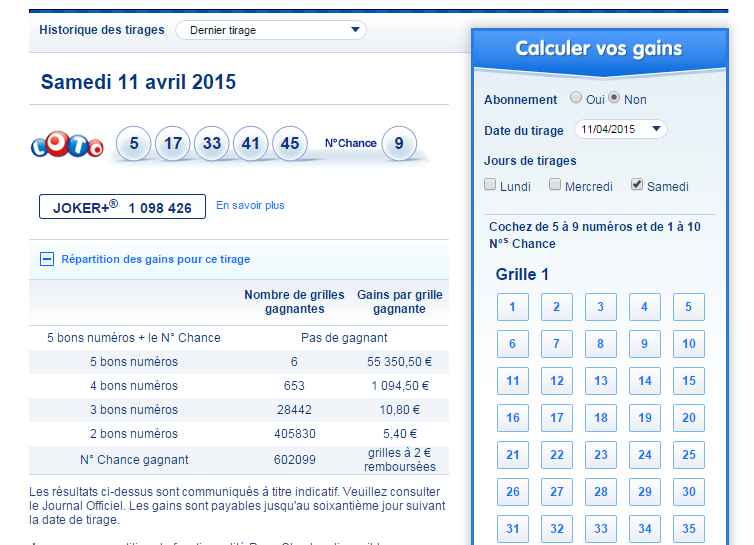Select the Oui subscription radio button

click(576, 98)
